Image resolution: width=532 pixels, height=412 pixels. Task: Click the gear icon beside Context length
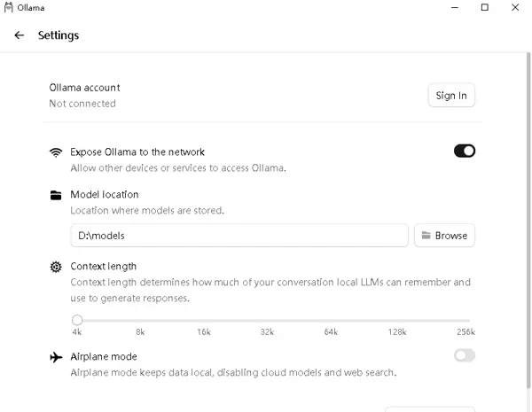coord(56,267)
